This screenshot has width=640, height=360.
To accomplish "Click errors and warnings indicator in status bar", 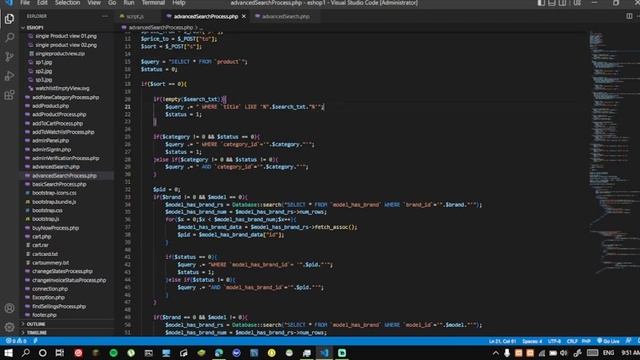I will [x=16, y=341].
